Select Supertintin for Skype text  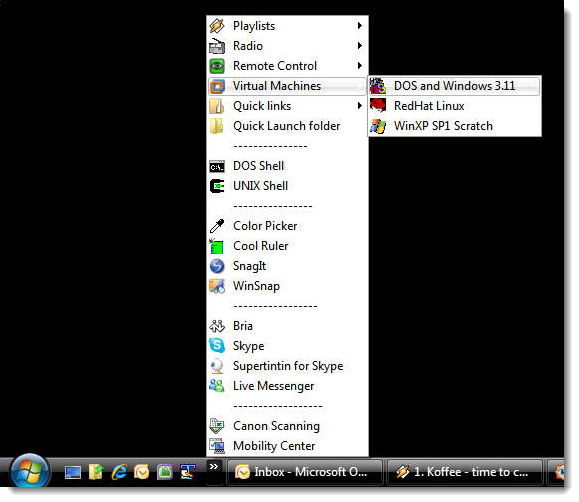(288, 366)
